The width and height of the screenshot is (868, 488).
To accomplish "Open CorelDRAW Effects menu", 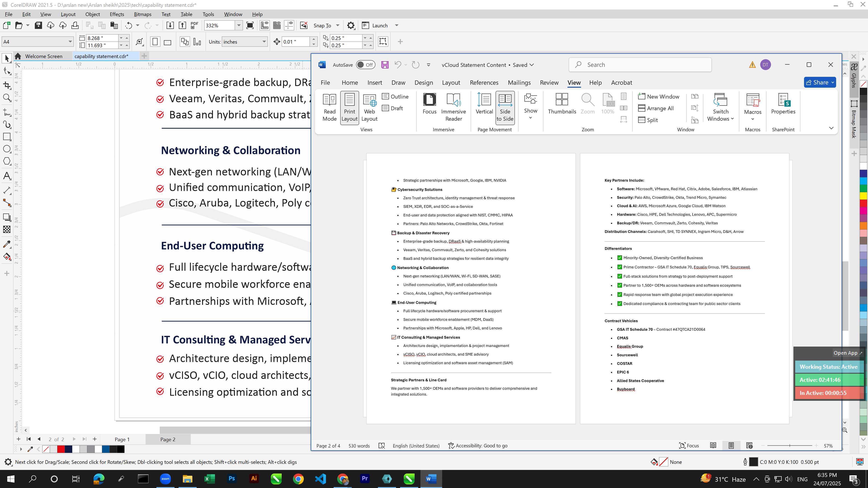I will pos(117,14).
